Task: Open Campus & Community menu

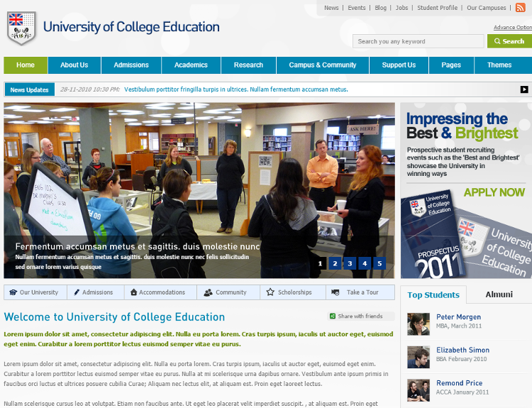Action: [323, 65]
